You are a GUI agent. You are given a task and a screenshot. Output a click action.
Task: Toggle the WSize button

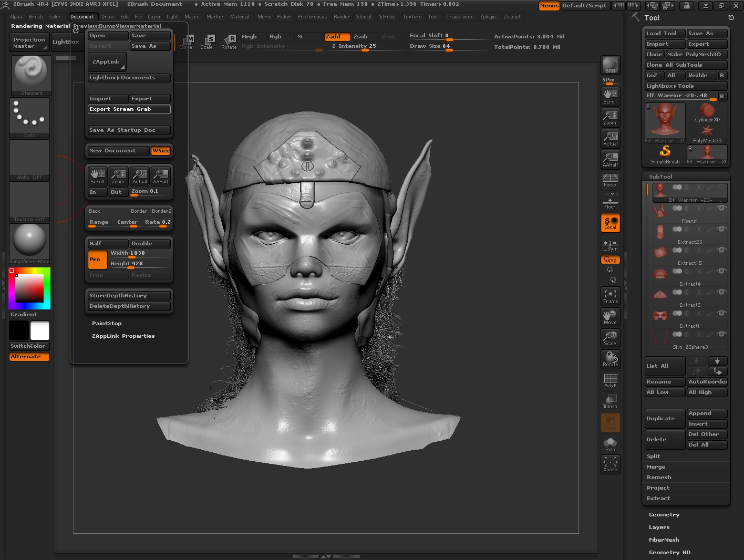click(x=161, y=151)
